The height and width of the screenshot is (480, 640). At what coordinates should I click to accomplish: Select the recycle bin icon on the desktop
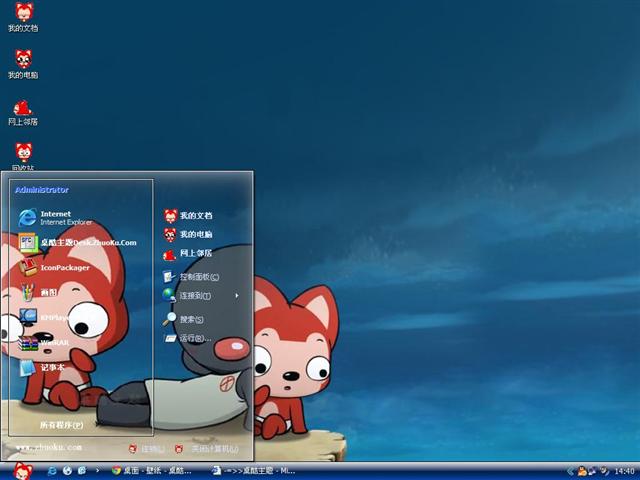(23, 156)
